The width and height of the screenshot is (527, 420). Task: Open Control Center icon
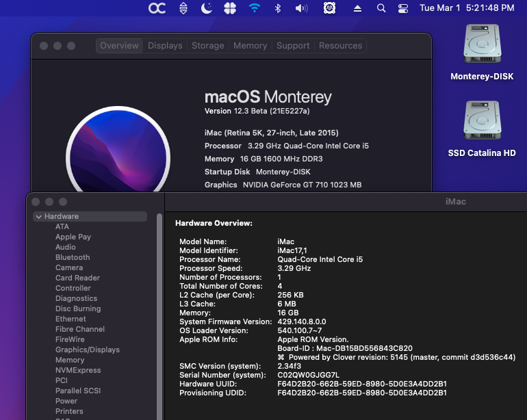pyautogui.click(x=403, y=8)
